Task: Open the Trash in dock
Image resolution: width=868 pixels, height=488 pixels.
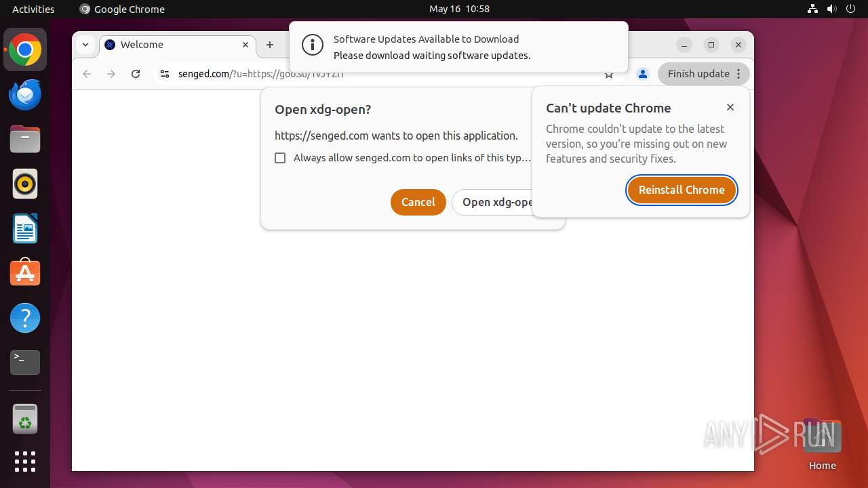Action: click(25, 419)
